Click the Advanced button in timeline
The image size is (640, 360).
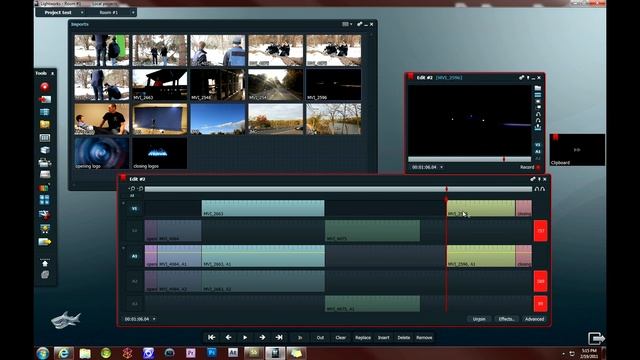coord(534,319)
